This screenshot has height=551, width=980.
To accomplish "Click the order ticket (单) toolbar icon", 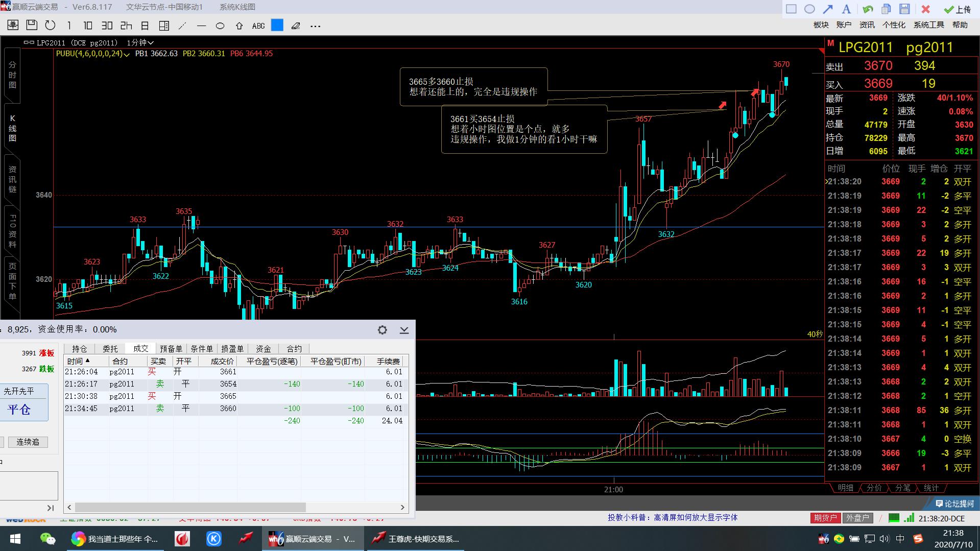I will 13,26.
